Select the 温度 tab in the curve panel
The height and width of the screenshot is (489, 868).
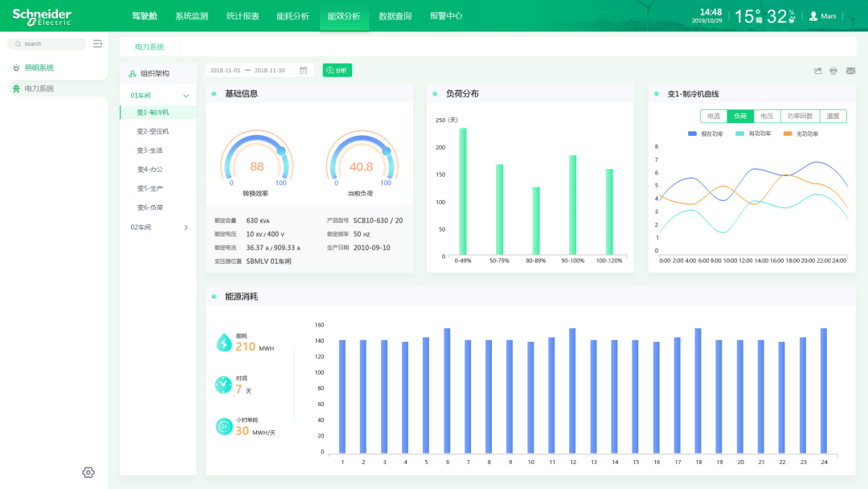(x=832, y=115)
